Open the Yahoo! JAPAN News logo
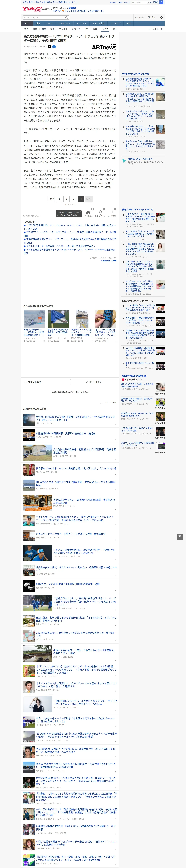 [37, 9]
